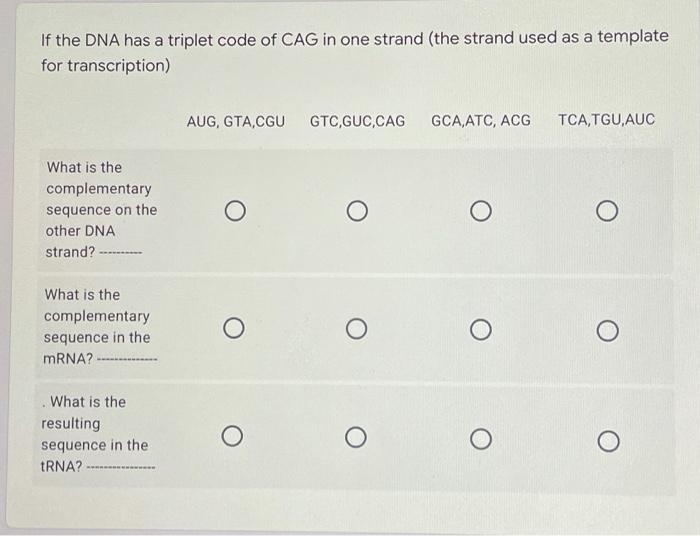Select AUG, GTA,CGU for other DNA strand

coord(235,211)
